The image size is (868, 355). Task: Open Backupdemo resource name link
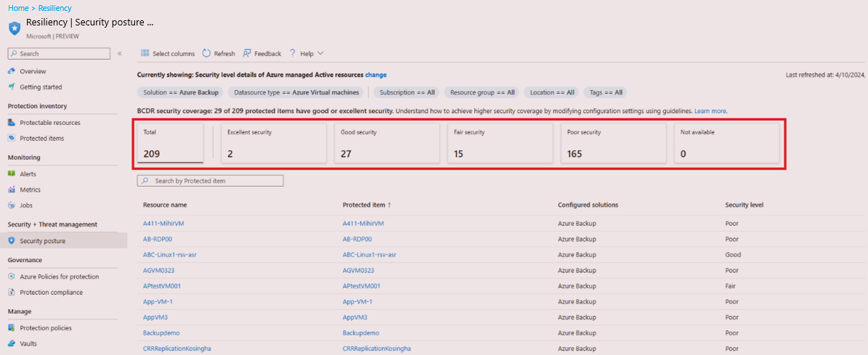coord(161,333)
